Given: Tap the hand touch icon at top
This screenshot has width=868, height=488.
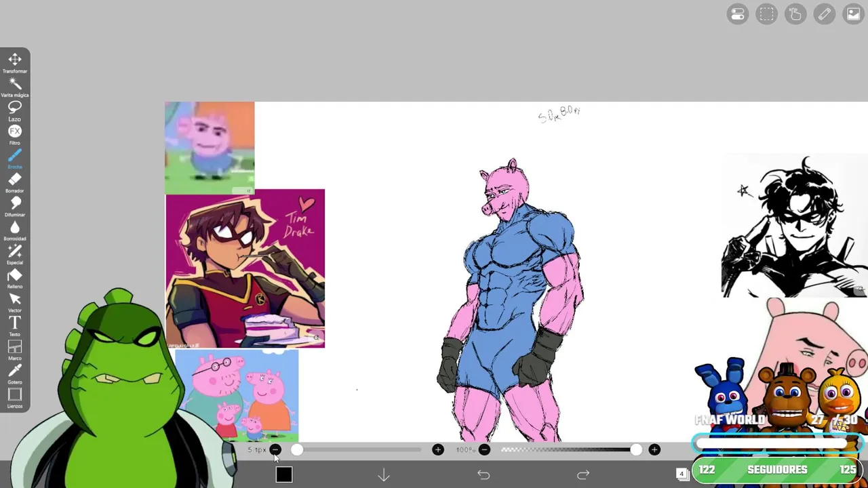Looking at the screenshot, I should 795,14.
